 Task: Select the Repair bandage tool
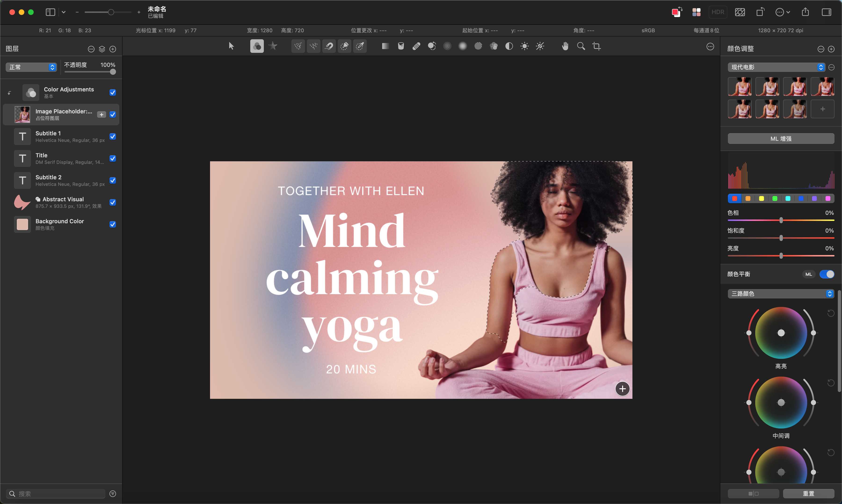416,46
